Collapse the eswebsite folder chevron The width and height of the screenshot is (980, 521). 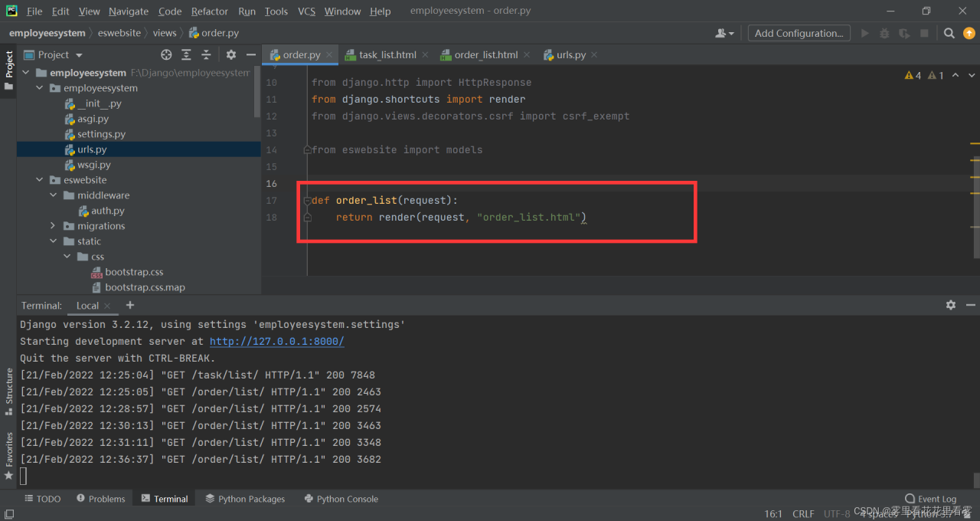click(40, 180)
